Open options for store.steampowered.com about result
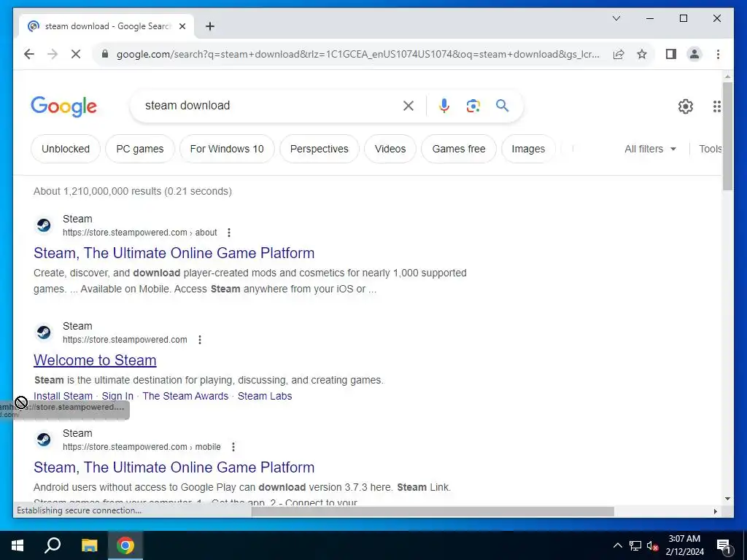The width and height of the screenshot is (747, 560). [x=229, y=233]
